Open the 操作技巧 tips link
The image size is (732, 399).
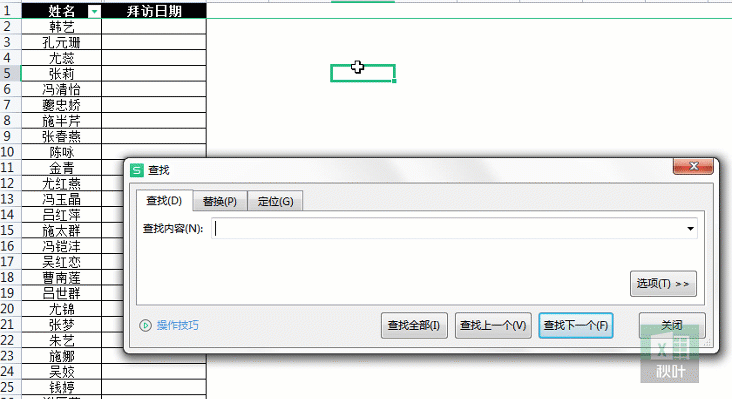point(177,325)
